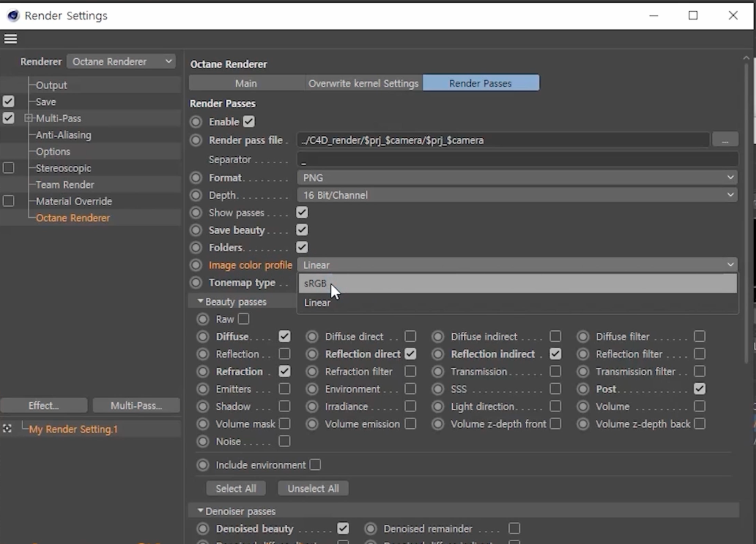Click animation dot beside Tonemap type
Image resolution: width=756 pixels, height=544 pixels.
point(196,282)
